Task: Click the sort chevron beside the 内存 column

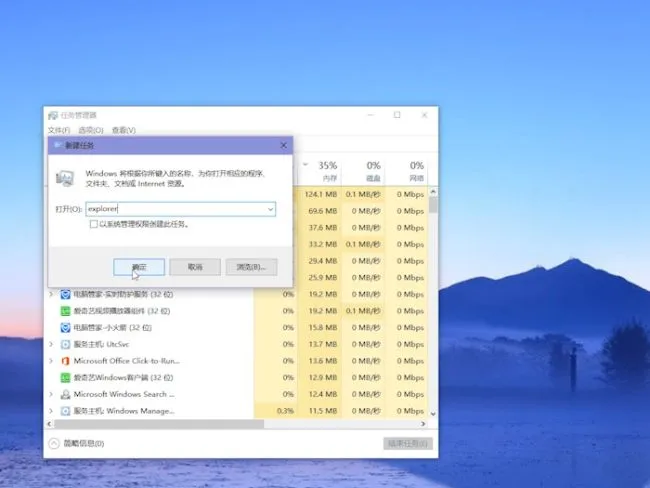Action: pos(306,165)
